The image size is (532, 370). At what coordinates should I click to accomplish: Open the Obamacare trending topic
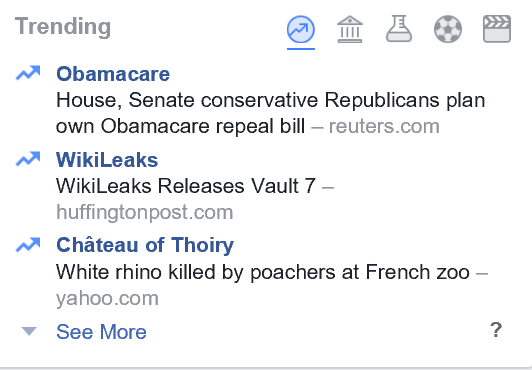pos(113,74)
